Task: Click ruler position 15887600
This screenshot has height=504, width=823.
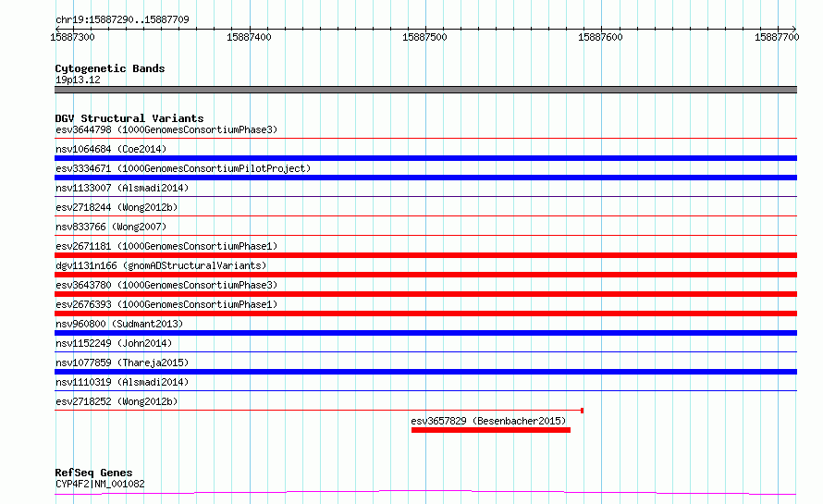Action: click(600, 37)
